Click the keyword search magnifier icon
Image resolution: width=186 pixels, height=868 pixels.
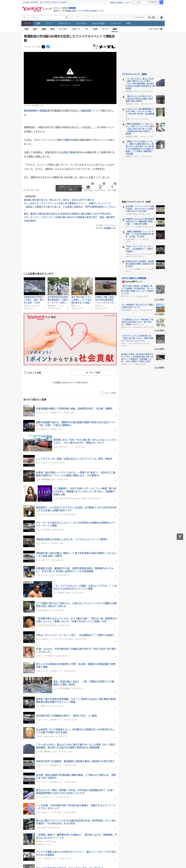point(66,18)
